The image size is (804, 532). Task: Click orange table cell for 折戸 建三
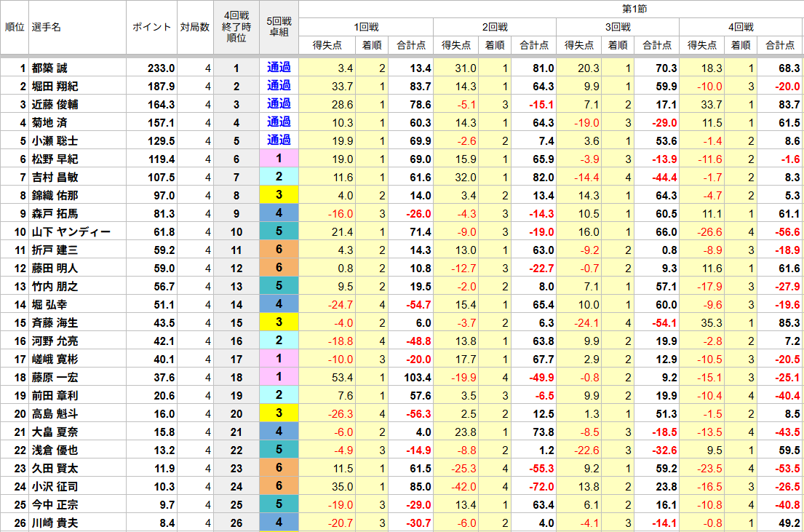coord(279,250)
